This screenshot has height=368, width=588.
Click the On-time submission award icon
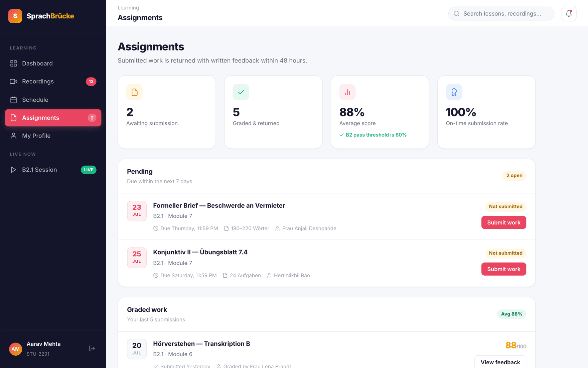coord(454,92)
